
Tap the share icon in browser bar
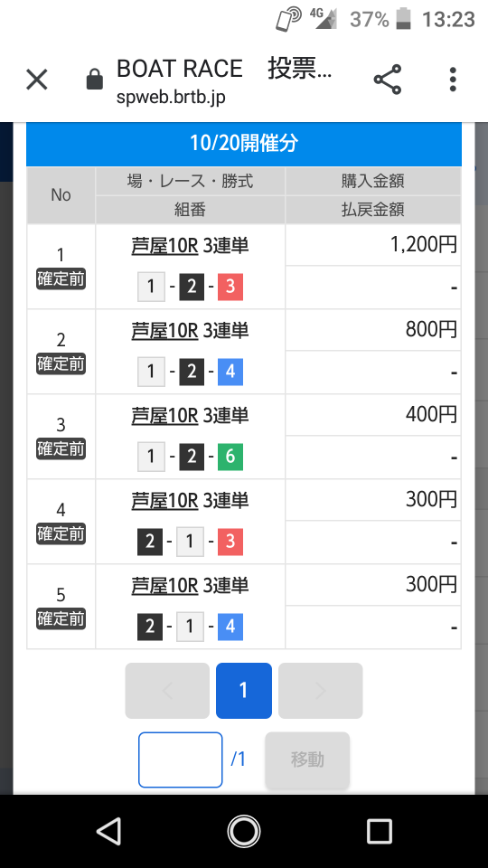(388, 80)
